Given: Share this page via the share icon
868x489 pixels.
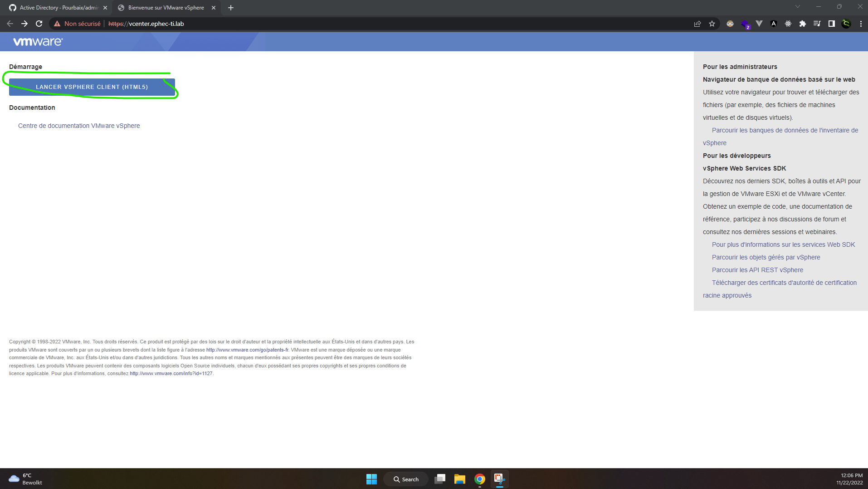Looking at the screenshot, I should [x=697, y=24].
